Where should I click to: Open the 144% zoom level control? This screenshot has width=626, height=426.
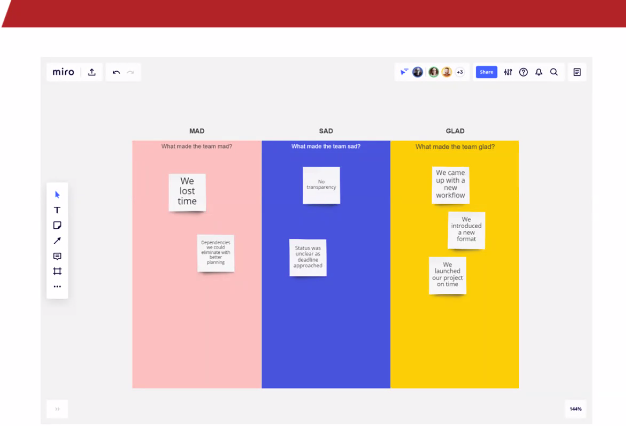click(x=576, y=408)
